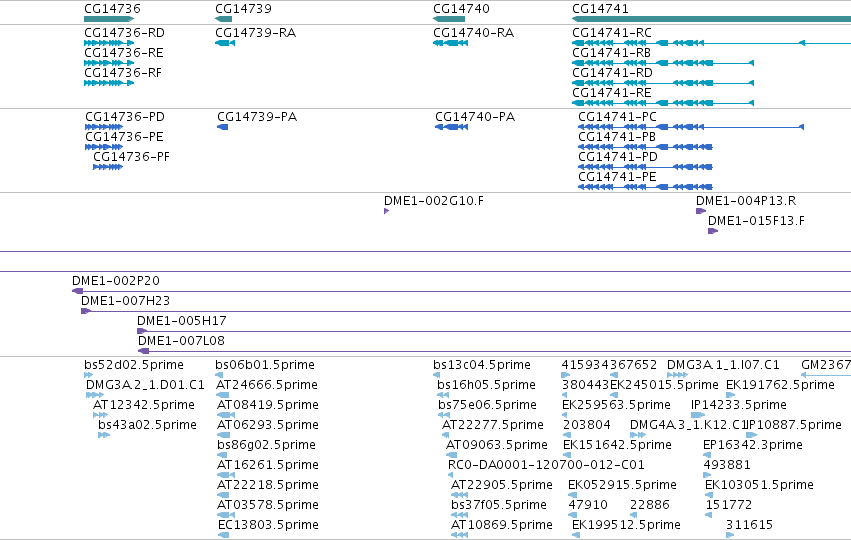Screen dimensions: 851x540
Task: Click EST EK191762.5prime label
Action: click(780, 385)
